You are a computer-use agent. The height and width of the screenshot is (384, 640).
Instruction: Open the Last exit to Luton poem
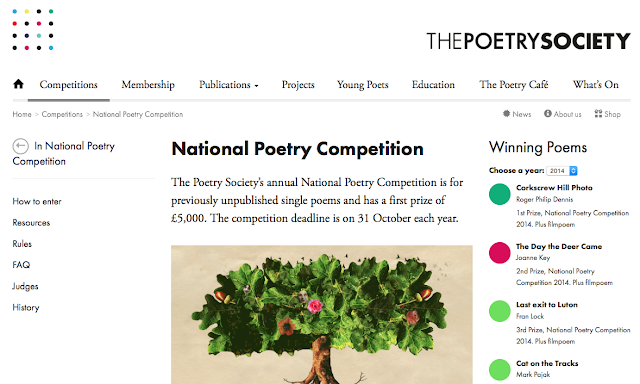tap(547, 305)
